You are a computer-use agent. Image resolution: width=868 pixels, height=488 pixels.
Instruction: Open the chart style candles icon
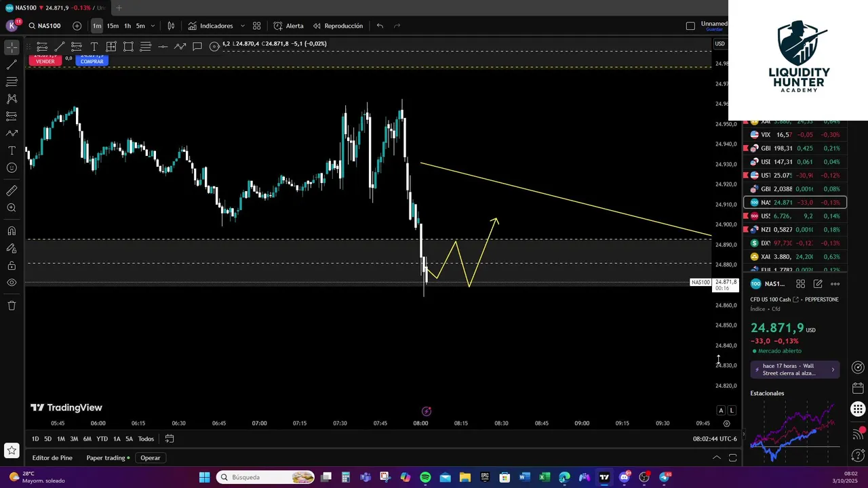pos(171,26)
